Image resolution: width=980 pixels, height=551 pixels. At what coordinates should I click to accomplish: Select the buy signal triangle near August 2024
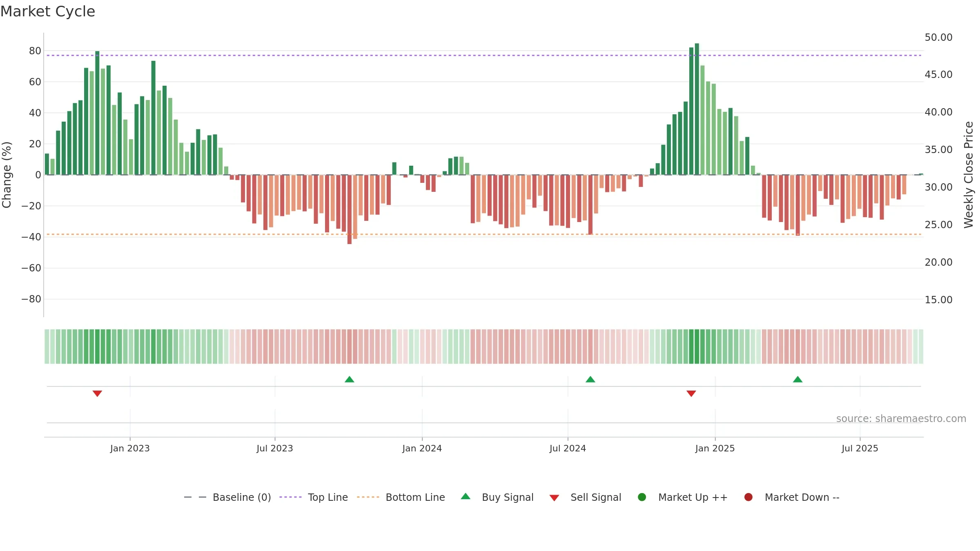[x=590, y=380]
